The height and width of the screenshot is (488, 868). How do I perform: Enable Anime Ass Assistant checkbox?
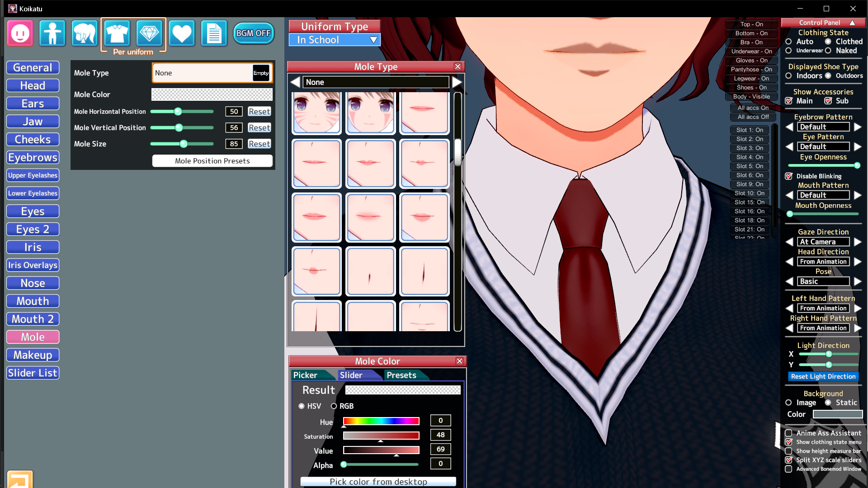(x=789, y=433)
